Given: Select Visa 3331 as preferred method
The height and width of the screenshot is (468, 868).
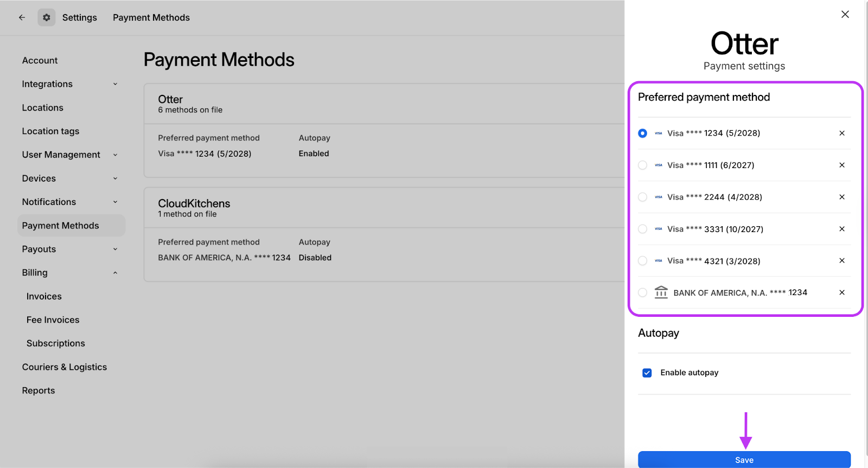Looking at the screenshot, I should point(642,229).
